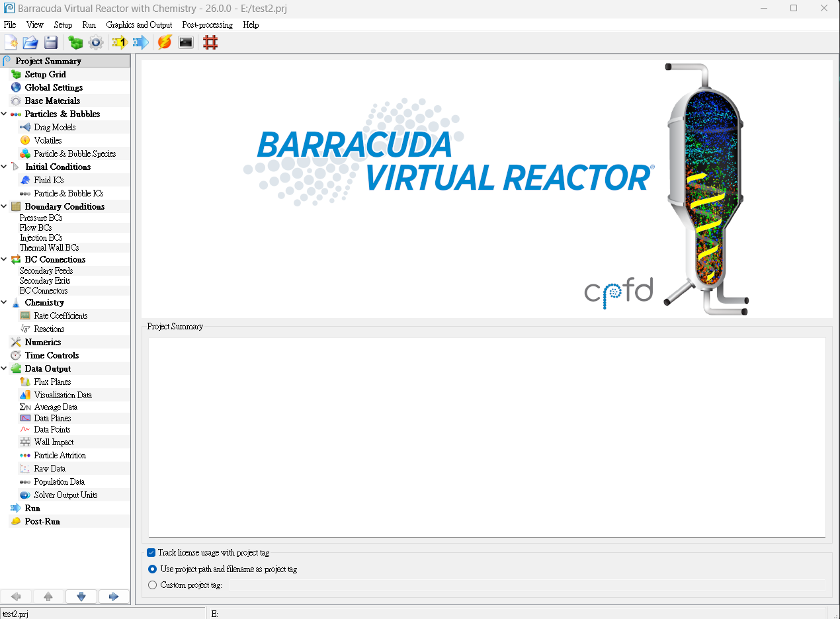This screenshot has height=619, width=840.
Task: Click the red hash grid icon
Action: click(210, 42)
